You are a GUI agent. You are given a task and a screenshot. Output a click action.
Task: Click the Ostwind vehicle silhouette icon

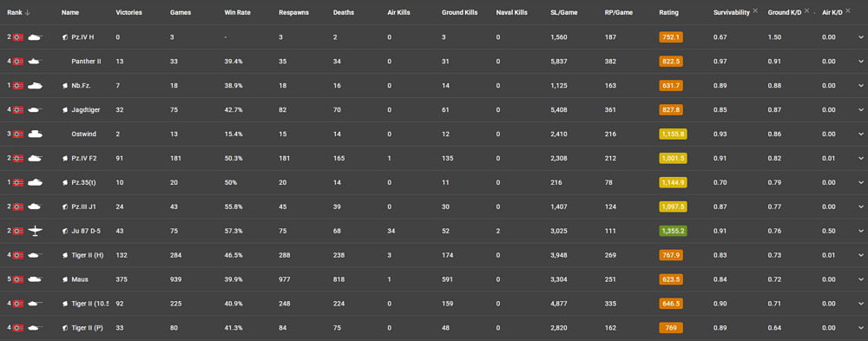pyautogui.click(x=36, y=134)
